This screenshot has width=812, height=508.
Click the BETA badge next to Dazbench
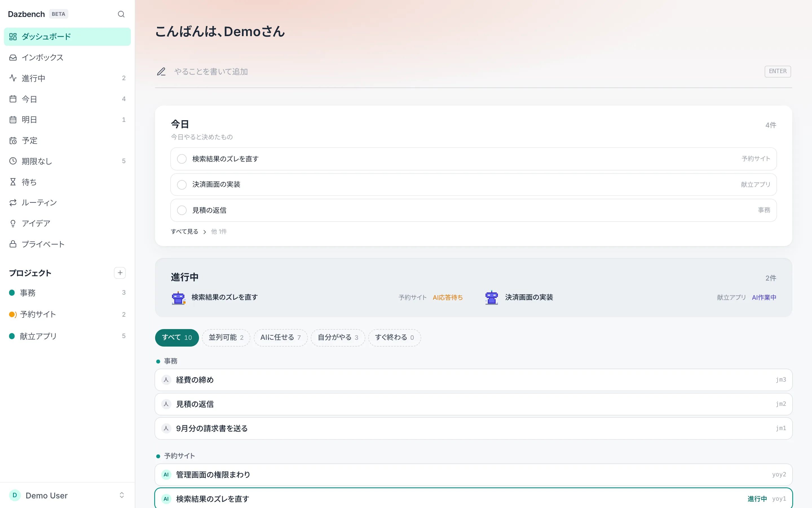point(58,14)
